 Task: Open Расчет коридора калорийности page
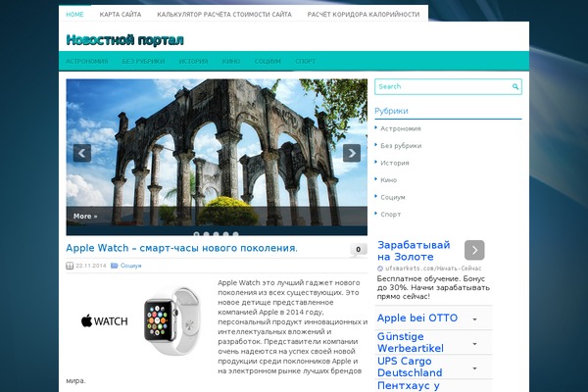pyautogui.click(x=364, y=15)
